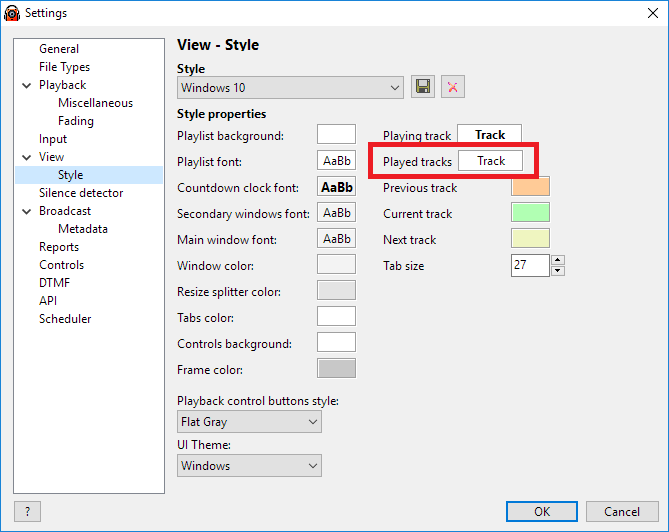Screen dimensions: 669x532
Task: Pick the Previous track orange color swatch
Action: click(530, 187)
